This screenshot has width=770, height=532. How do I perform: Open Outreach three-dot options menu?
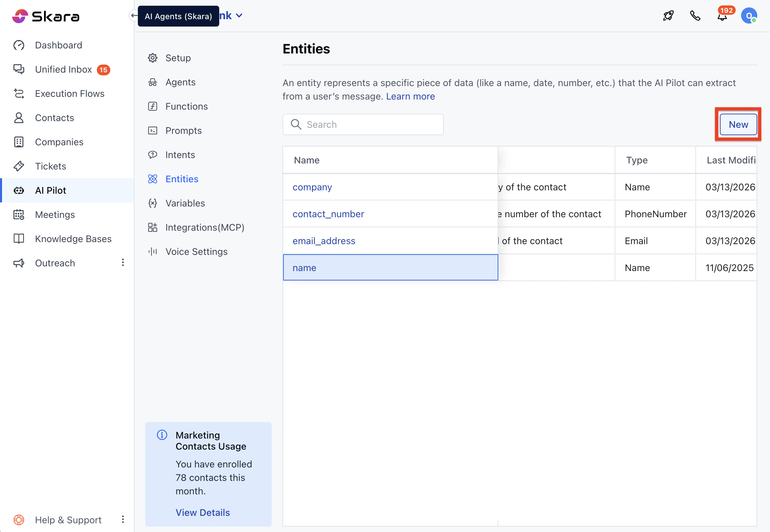click(123, 263)
